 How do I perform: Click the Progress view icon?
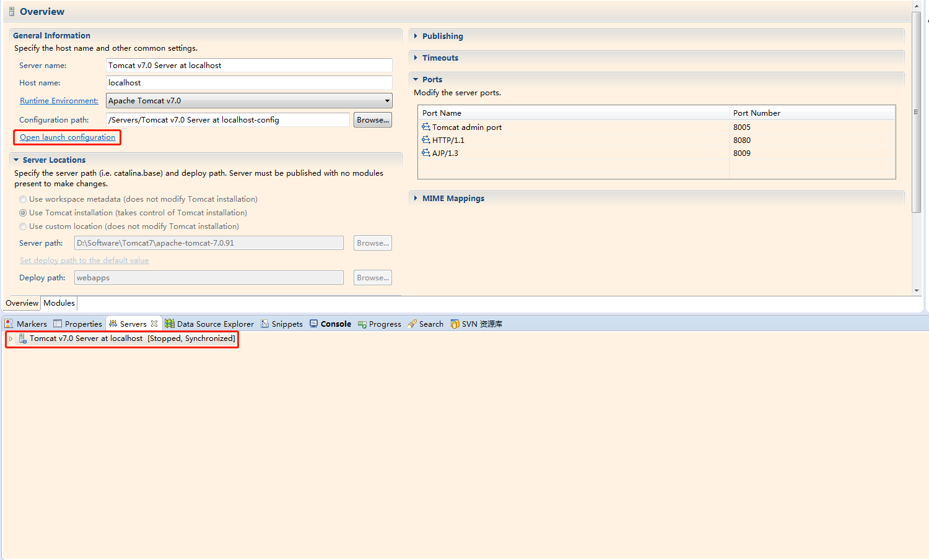(362, 324)
